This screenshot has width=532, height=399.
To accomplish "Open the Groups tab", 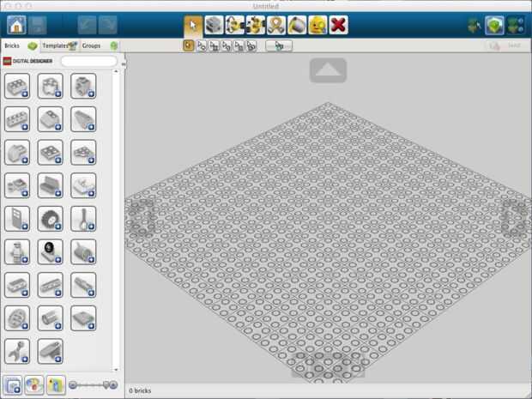I will [x=99, y=45].
